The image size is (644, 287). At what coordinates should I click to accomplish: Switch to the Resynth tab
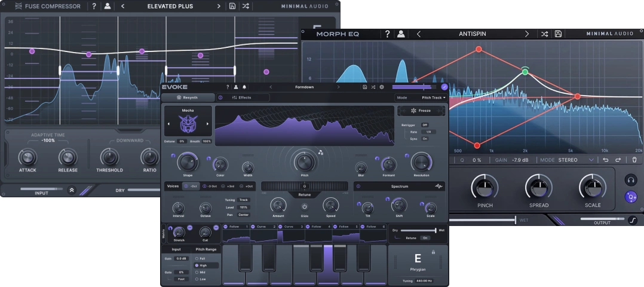[x=188, y=97]
